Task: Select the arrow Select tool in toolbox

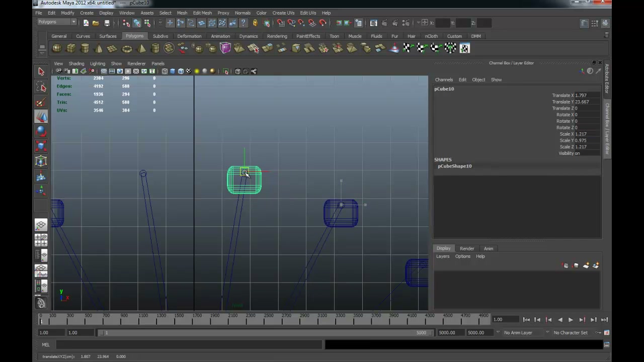Action: (x=41, y=72)
